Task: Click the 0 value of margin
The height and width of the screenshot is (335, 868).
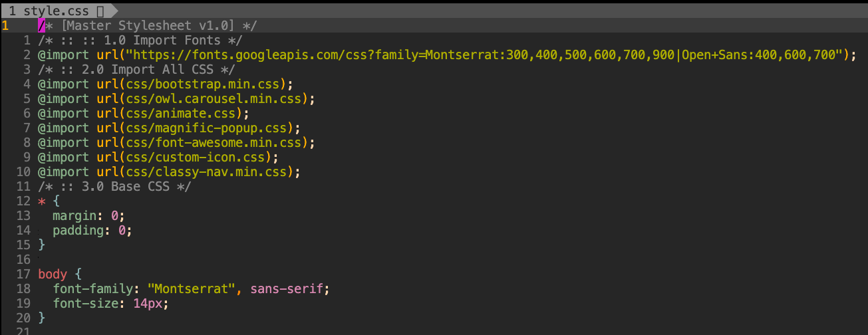Action: [x=114, y=215]
